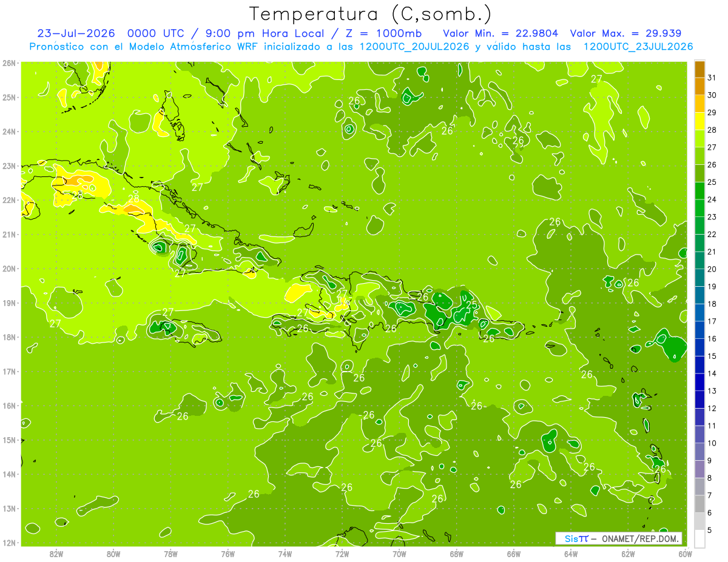Click the '12N' latitude label
This screenshot has width=728, height=562.
tap(9, 543)
